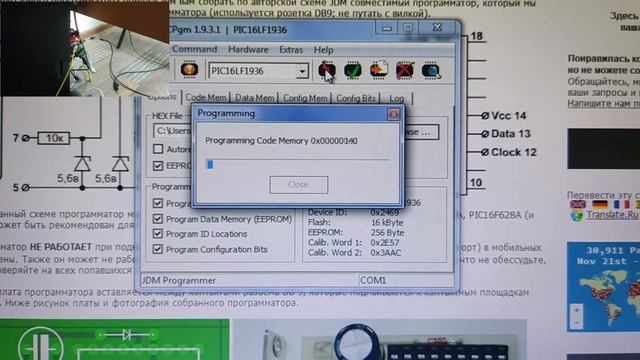Toggle the Autoreload HEX file checkbox
This screenshot has height=360, width=640.
(x=158, y=149)
